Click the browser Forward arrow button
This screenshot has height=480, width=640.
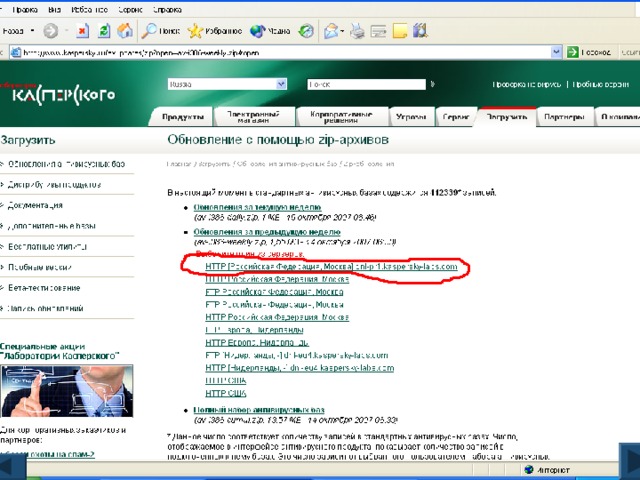pos(50,31)
